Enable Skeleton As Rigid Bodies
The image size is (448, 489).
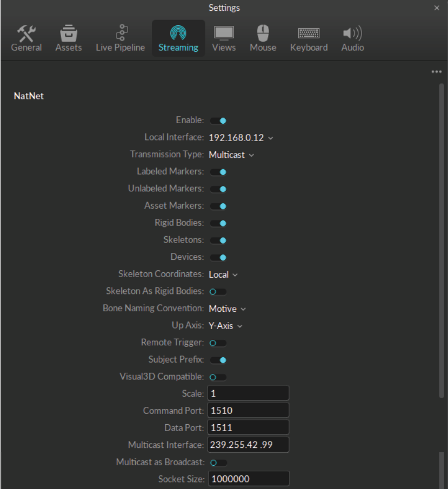coord(218,292)
